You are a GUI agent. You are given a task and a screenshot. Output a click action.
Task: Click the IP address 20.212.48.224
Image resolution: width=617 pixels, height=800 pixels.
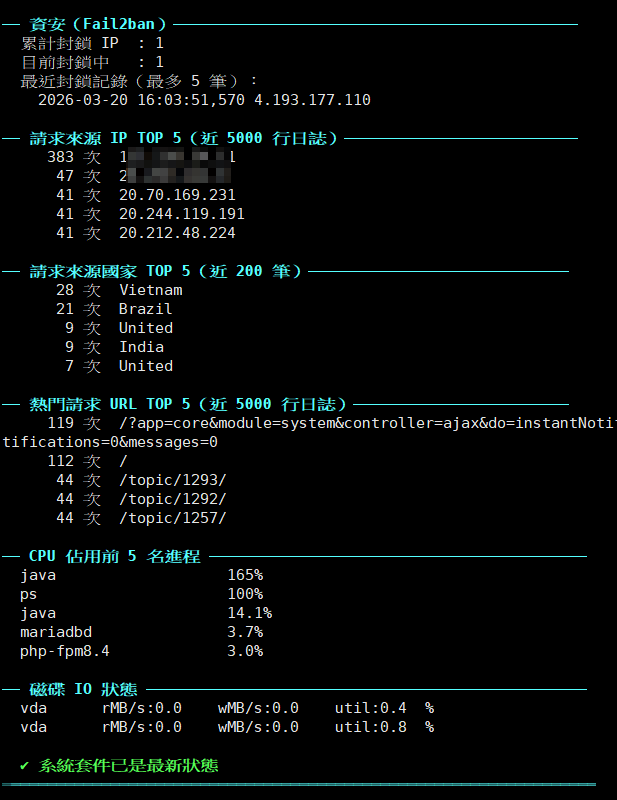[177, 233]
